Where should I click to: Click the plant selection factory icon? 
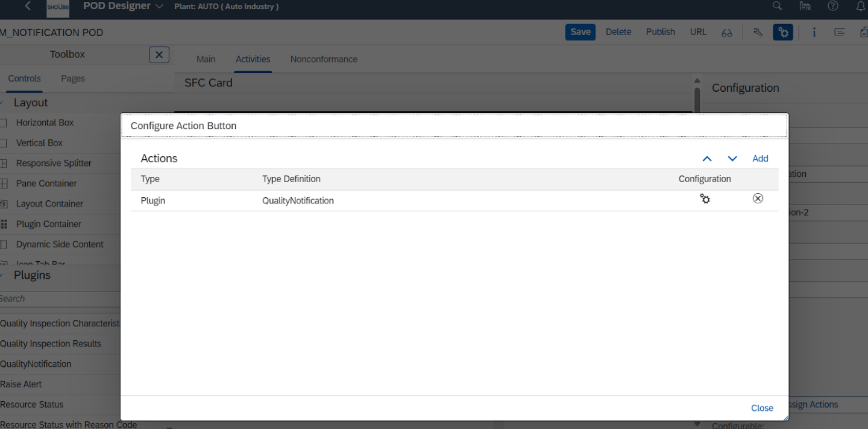point(805,6)
